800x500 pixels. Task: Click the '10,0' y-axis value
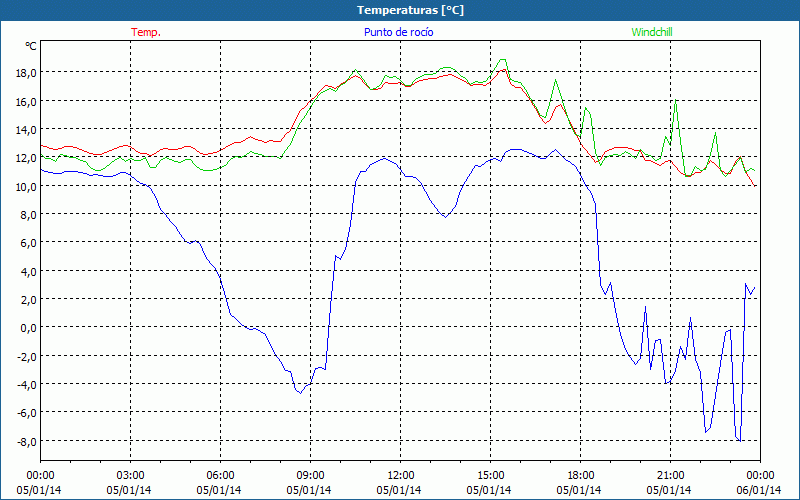[26, 187]
